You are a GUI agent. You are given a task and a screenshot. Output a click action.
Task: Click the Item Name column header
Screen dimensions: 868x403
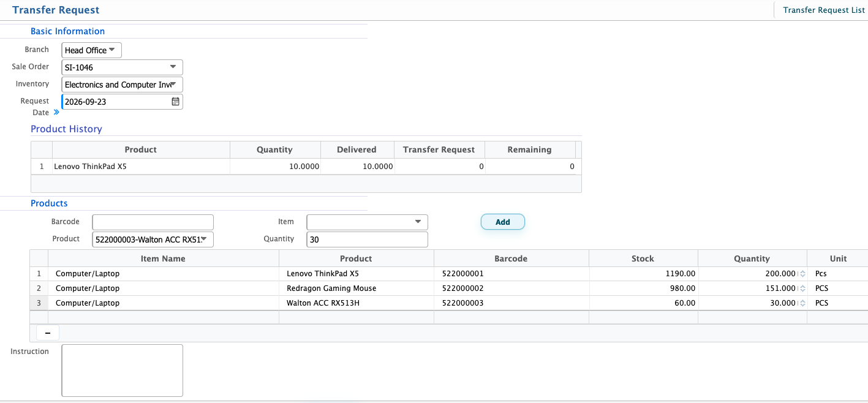163,258
